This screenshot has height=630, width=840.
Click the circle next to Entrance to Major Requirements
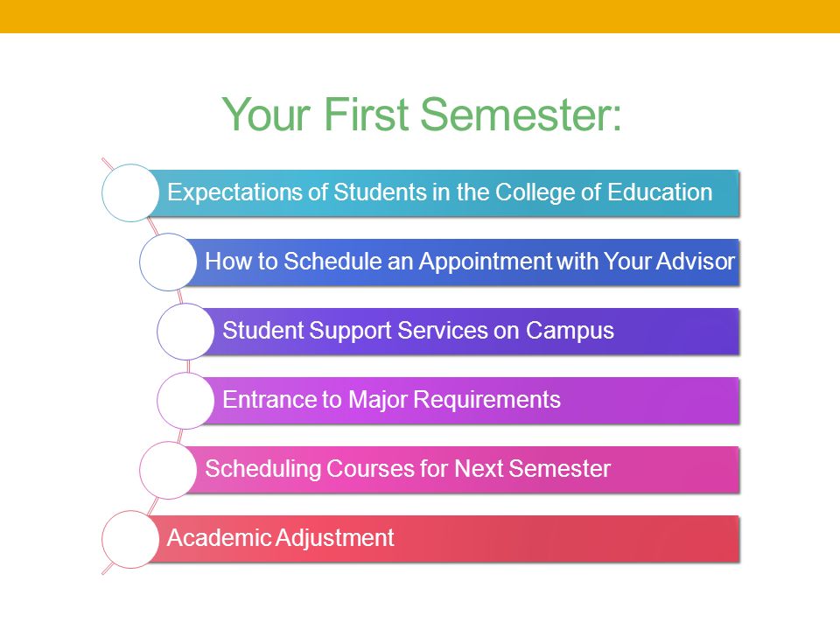185,400
